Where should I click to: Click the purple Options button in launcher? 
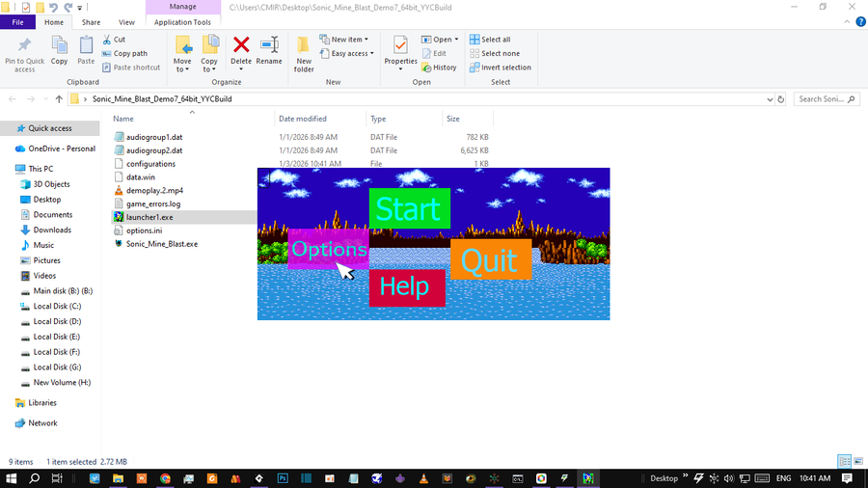(328, 249)
